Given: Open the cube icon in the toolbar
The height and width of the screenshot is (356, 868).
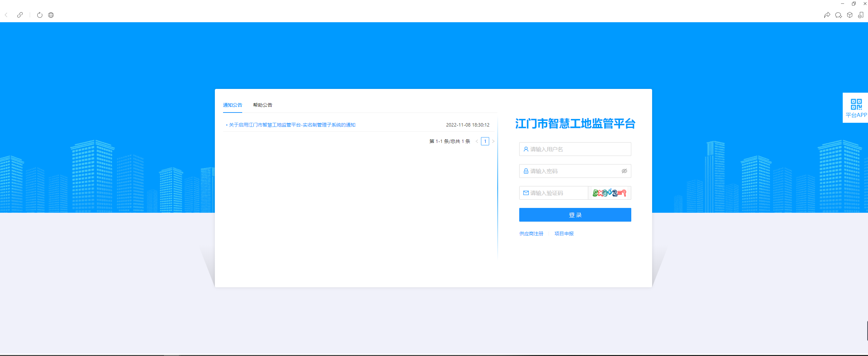Looking at the screenshot, I should (x=850, y=15).
